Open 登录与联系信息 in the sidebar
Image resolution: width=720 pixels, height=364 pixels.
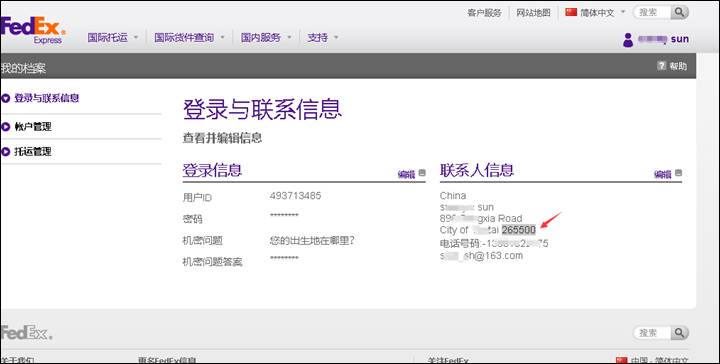pyautogui.click(x=47, y=98)
